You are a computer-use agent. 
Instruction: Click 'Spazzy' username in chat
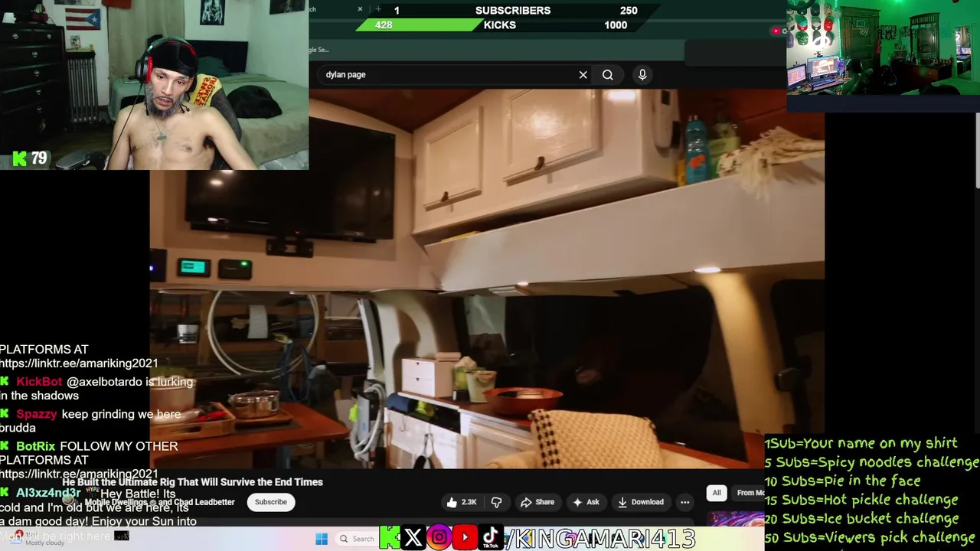point(37,414)
